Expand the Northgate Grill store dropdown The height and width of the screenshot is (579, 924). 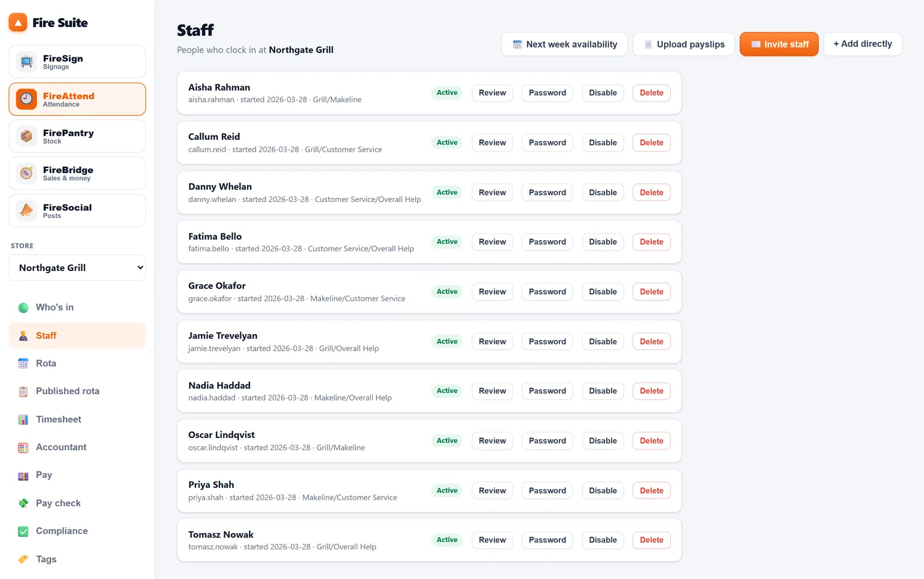click(x=78, y=268)
